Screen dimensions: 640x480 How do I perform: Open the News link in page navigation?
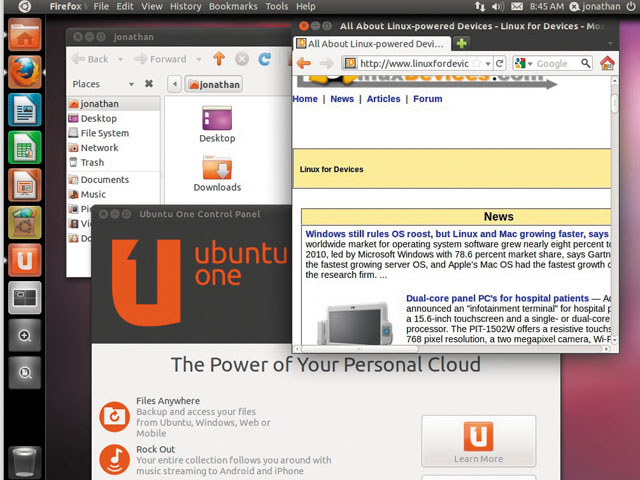coord(342,99)
